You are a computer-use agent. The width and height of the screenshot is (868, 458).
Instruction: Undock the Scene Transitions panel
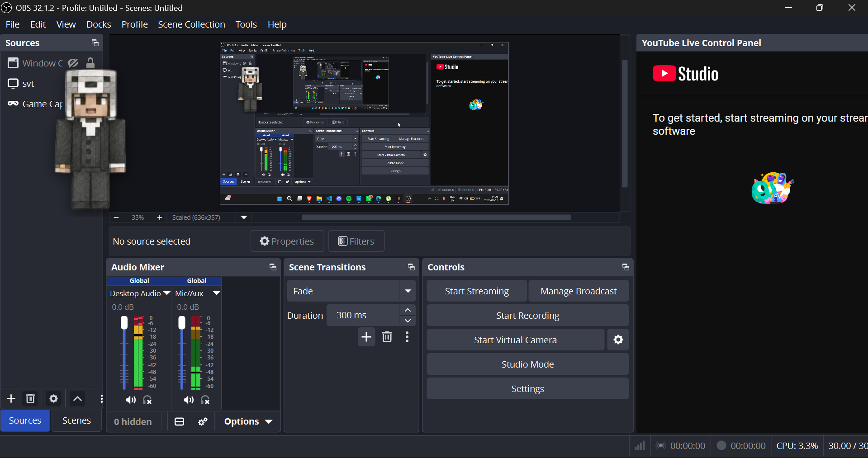(411, 267)
